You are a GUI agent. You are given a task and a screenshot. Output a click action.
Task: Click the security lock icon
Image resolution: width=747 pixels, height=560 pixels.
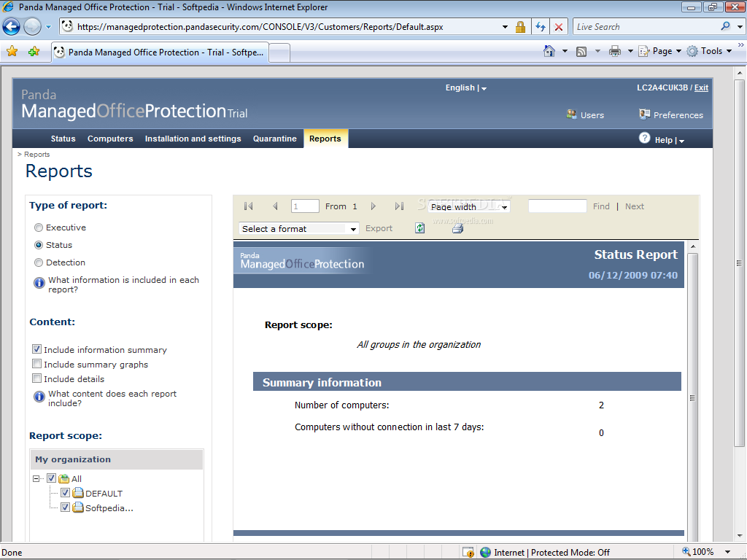click(x=520, y=27)
